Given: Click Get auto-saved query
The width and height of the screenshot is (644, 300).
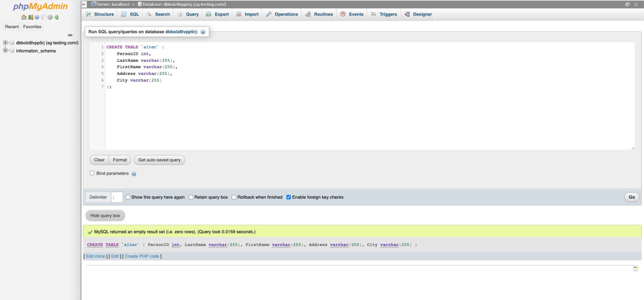Looking at the screenshot, I should point(159,160).
